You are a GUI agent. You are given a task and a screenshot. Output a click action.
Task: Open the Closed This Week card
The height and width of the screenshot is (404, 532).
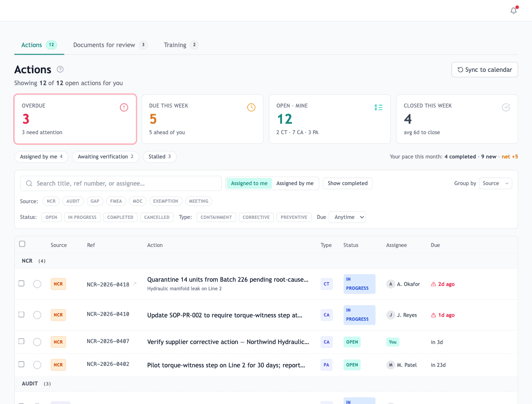point(457,119)
